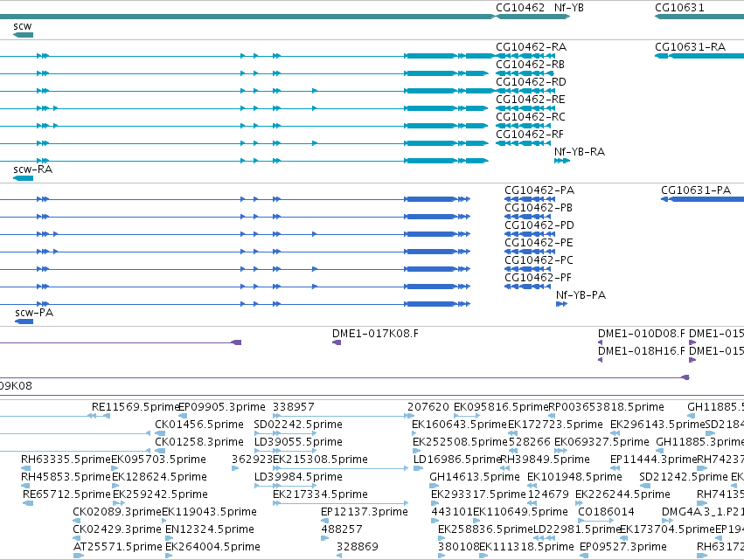Select transcript CG10462-RA
Image resolution: width=744 pixels, height=560 pixels.
pyautogui.click(x=531, y=47)
